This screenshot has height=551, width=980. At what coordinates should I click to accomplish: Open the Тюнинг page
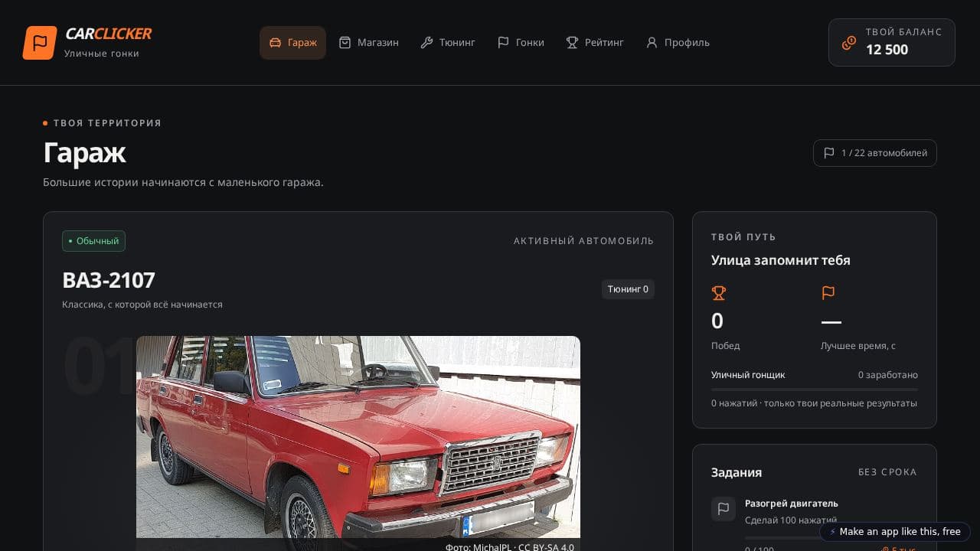tap(448, 43)
